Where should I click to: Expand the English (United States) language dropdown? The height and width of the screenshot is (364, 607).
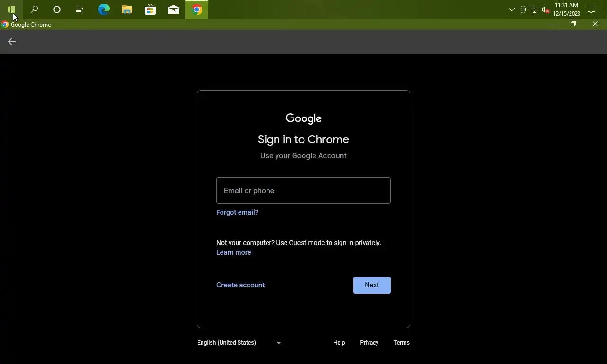tap(239, 343)
